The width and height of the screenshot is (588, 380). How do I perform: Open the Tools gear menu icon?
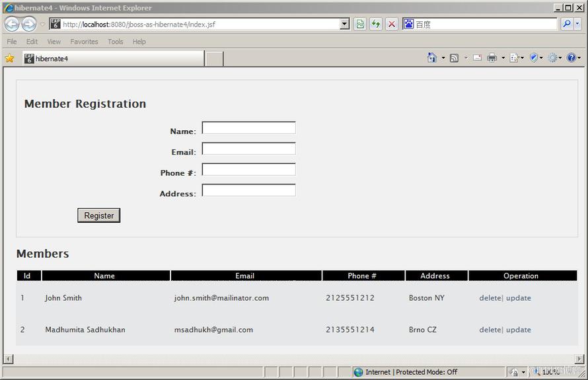554,57
